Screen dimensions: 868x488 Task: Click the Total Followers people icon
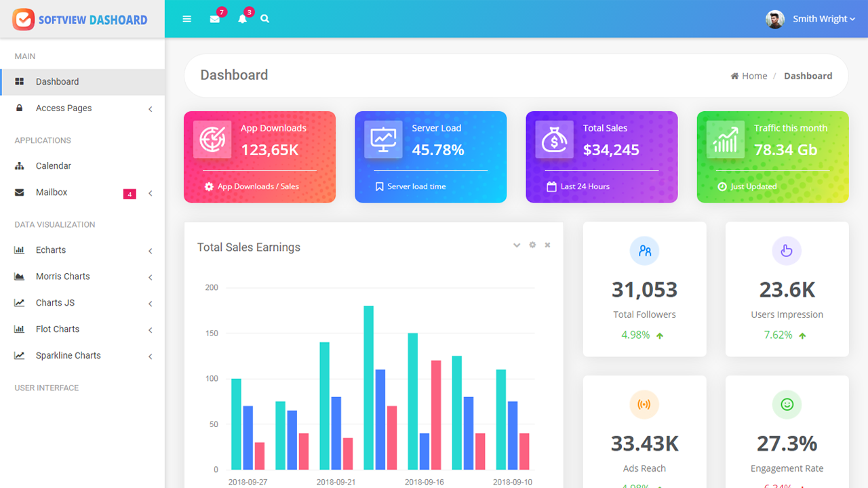click(645, 251)
